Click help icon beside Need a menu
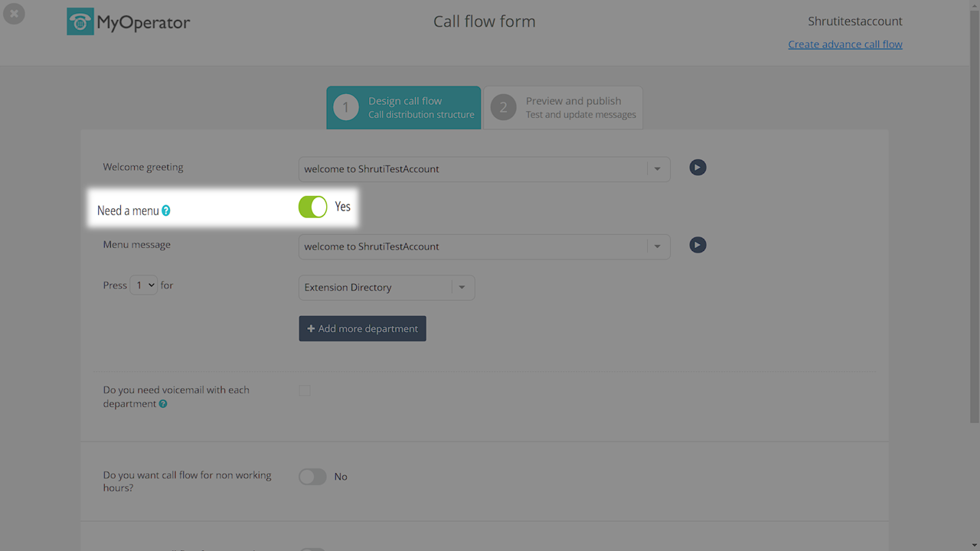Screen dimensions: 980x551 point(166,211)
